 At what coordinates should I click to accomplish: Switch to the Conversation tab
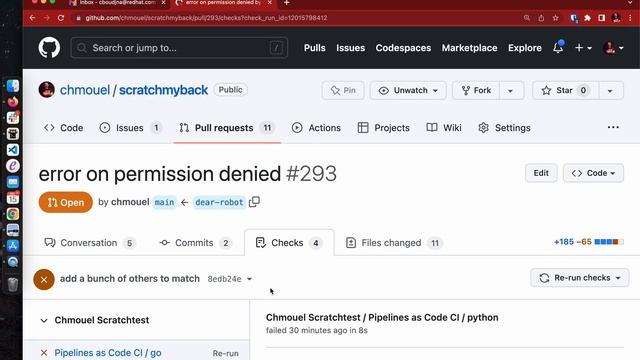[90, 243]
